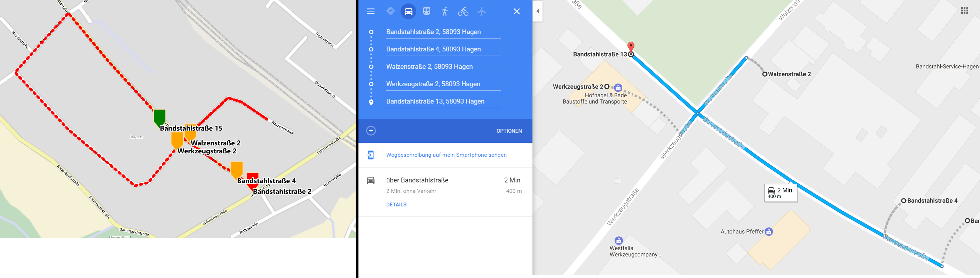Open OPTIONEN route options
This screenshot has width=980, height=278.
(509, 131)
